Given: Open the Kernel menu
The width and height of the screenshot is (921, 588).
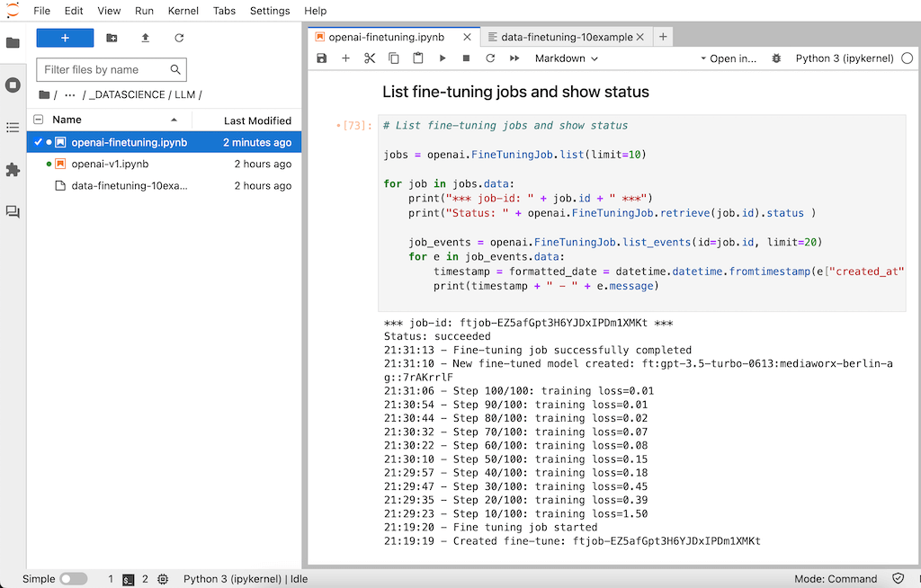Looking at the screenshot, I should pyautogui.click(x=183, y=11).
